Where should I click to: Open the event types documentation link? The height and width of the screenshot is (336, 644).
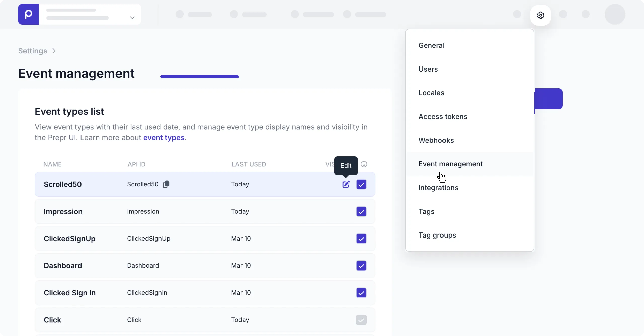click(164, 137)
